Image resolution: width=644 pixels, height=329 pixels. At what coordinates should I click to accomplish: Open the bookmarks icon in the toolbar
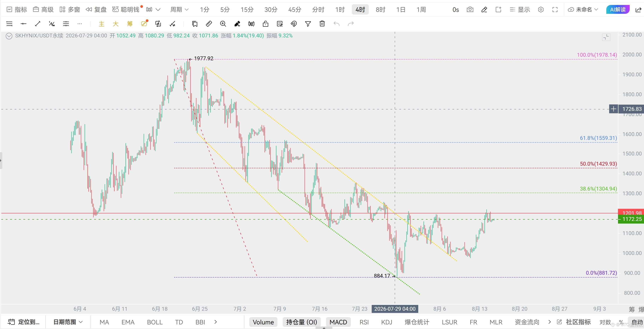click(x=195, y=24)
